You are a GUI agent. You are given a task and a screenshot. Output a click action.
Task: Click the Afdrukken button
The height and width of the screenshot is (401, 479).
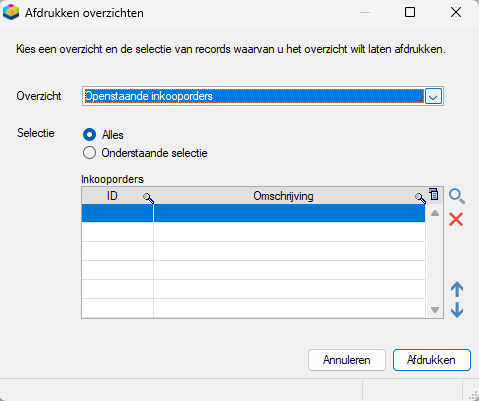(432, 360)
